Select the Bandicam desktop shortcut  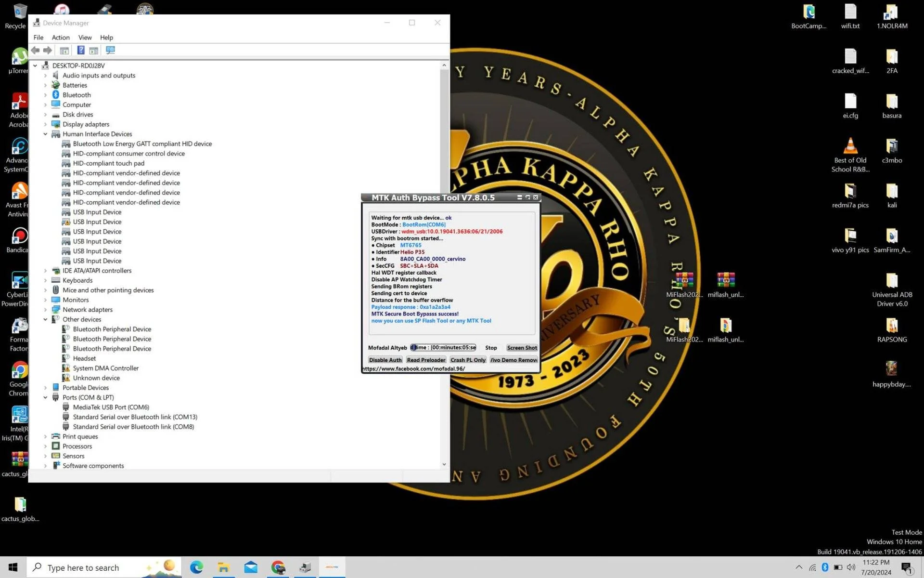coord(18,240)
